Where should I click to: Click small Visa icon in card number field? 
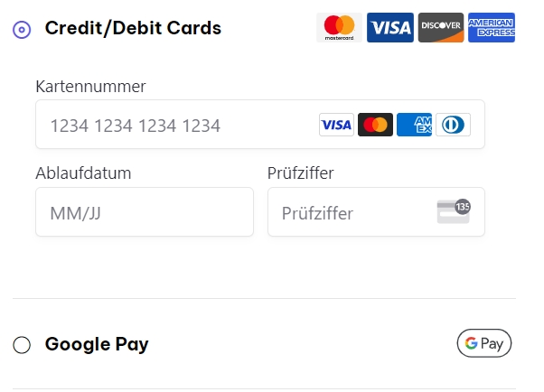click(336, 125)
